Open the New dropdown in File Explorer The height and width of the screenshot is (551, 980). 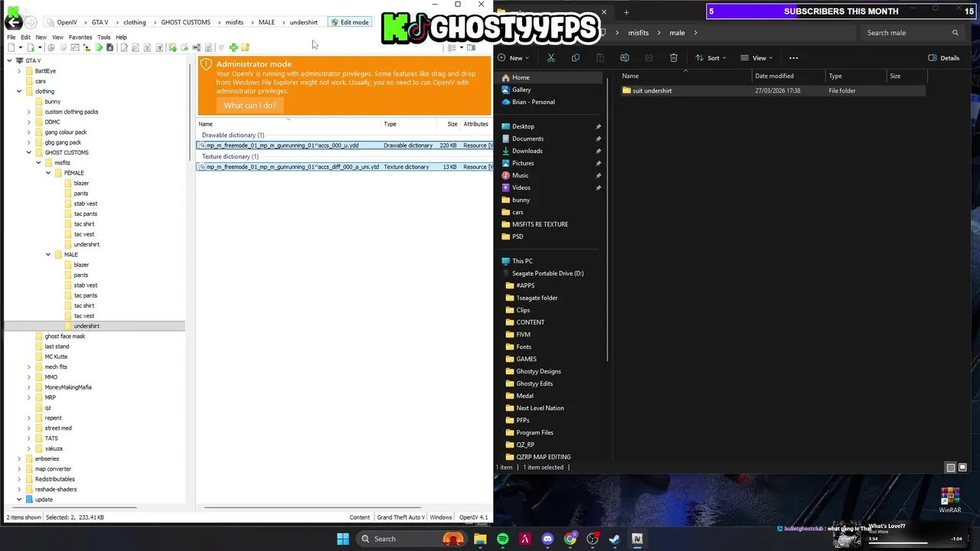[x=514, y=57]
